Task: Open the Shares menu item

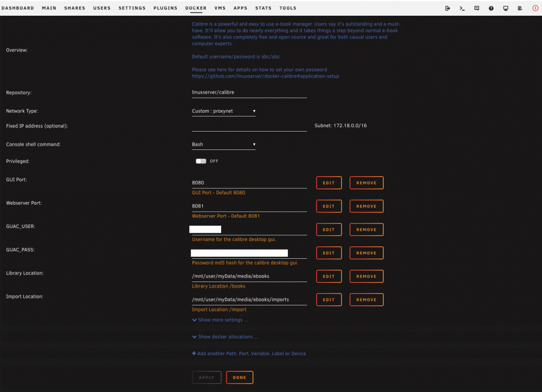Action: (75, 8)
